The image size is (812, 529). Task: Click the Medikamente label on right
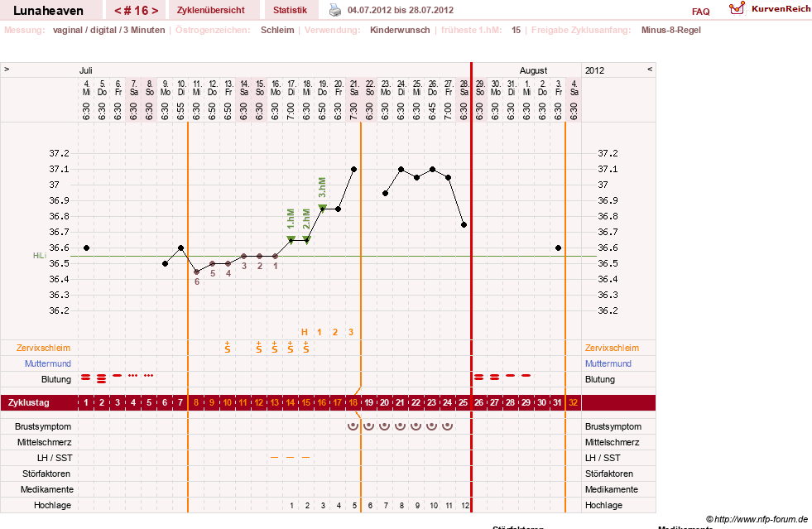[x=612, y=489]
